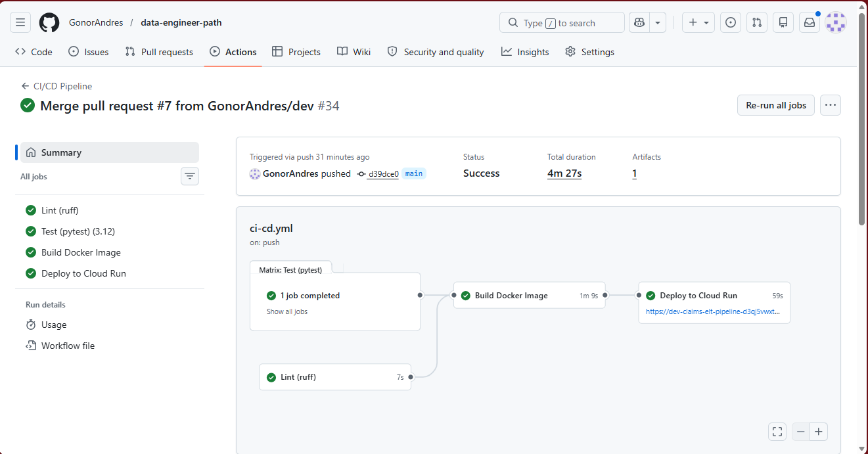Open the three-dot run options menu
868x454 pixels.
[x=831, y=105]
